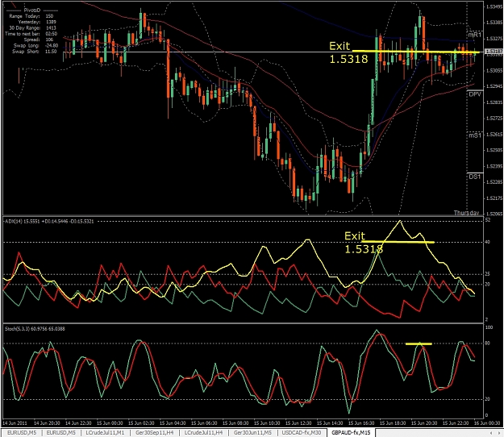Click the mR1 pivot level label
This screenshot has width=504, height=437.
[x=475, y=35]
